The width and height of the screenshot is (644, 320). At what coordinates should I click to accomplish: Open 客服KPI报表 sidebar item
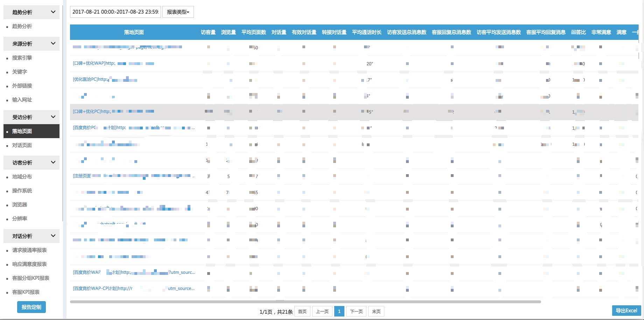[26, 292]
